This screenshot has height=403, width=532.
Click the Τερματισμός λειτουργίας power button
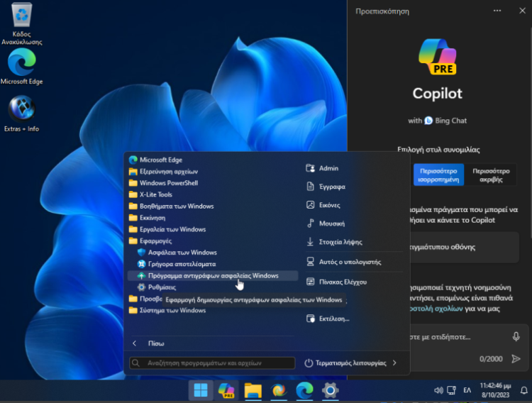tap(345, 363)
